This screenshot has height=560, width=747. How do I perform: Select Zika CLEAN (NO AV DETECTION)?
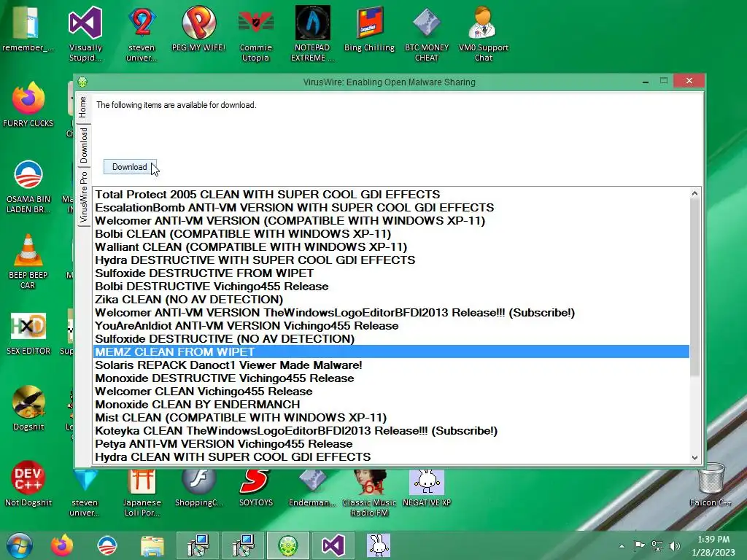point(391,300)
